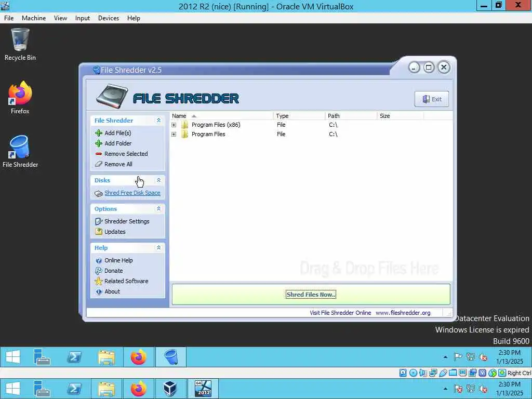Click the Related Software star icon
The image size is (532, 399).
98,281
